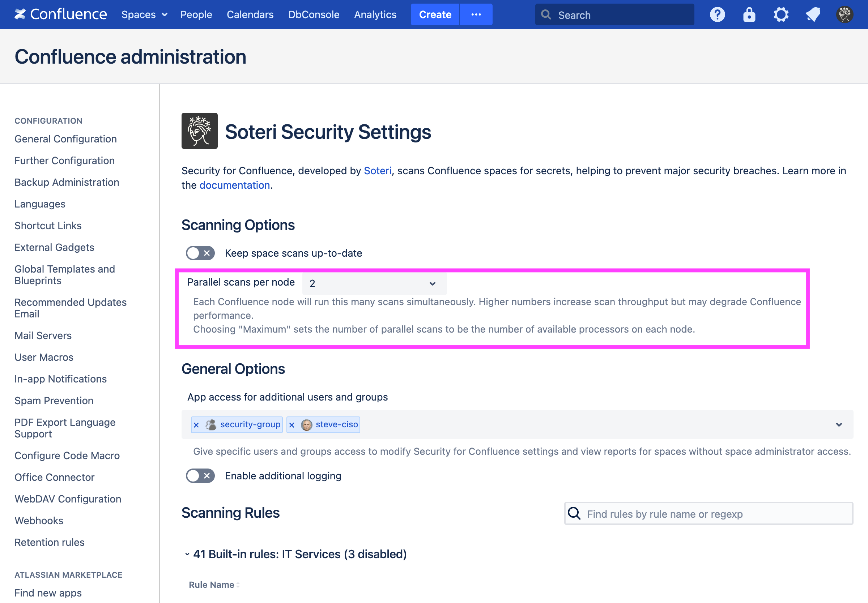
Task: Open the settings gear icon
Action: coord(780,15)
